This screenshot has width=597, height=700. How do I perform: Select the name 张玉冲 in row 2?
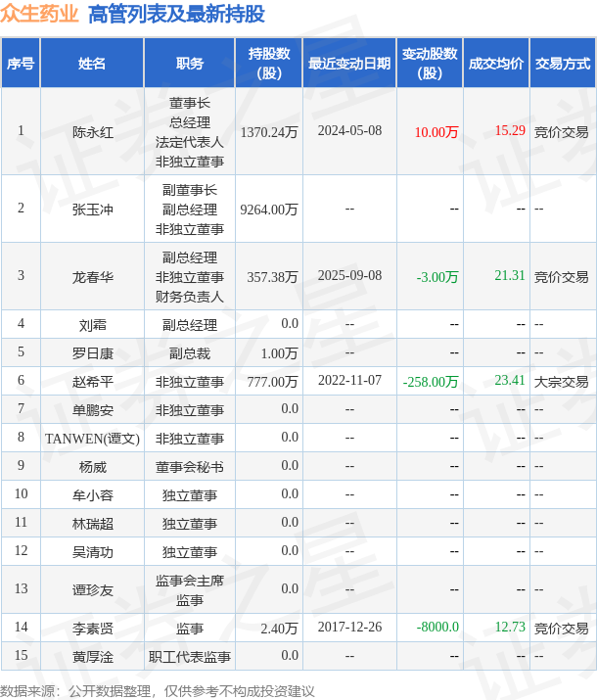pyautogui.click(x=93, y=210)
